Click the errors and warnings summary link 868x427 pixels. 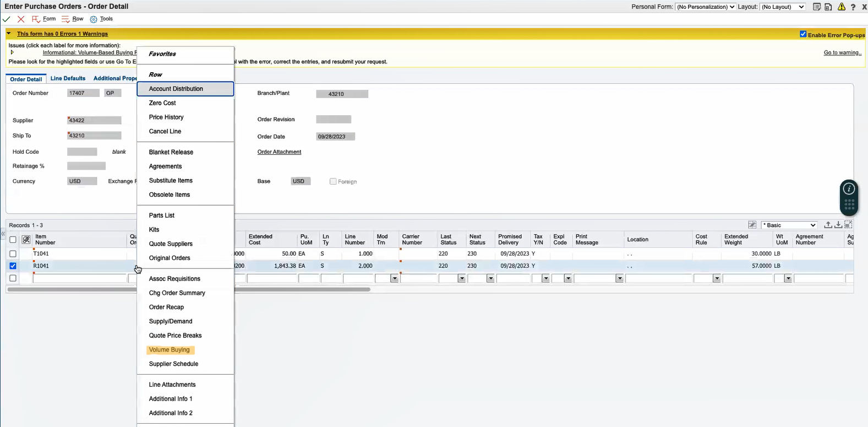coord(62,34)
